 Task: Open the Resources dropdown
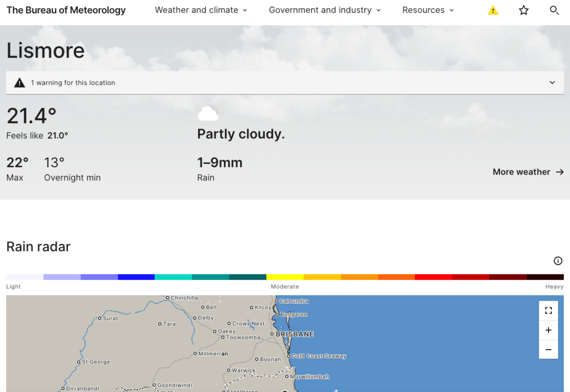click(x=427, y=10)
